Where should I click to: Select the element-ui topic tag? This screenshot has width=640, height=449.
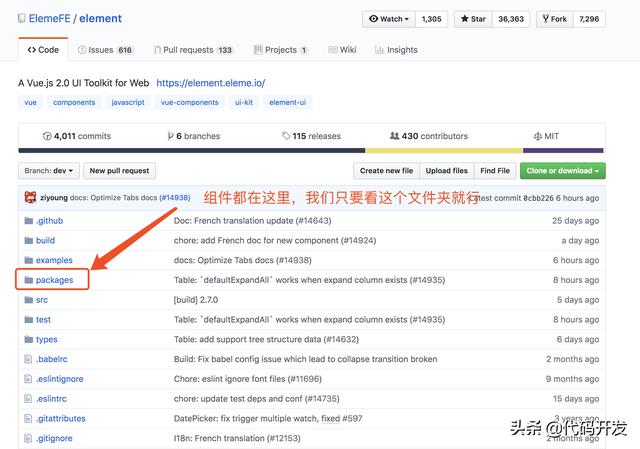coord(287,102)
